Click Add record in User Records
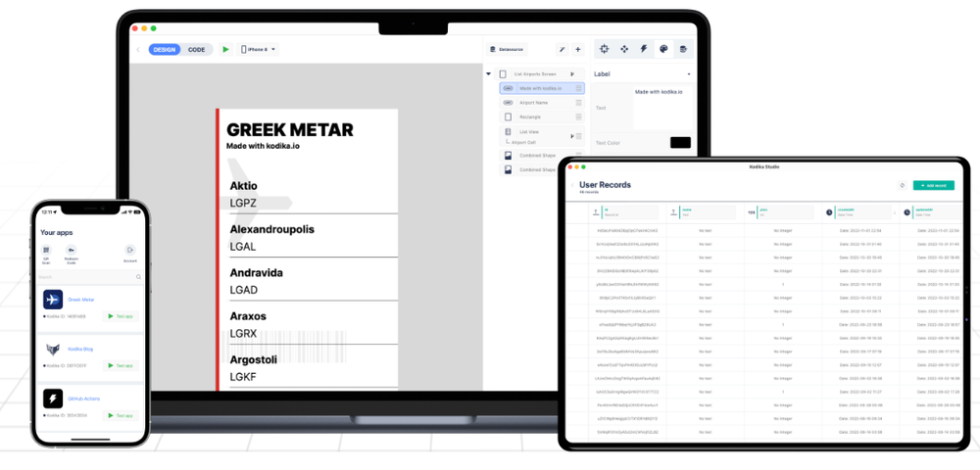This screenshot has height=470, width=980. click(x=933, y=185)
